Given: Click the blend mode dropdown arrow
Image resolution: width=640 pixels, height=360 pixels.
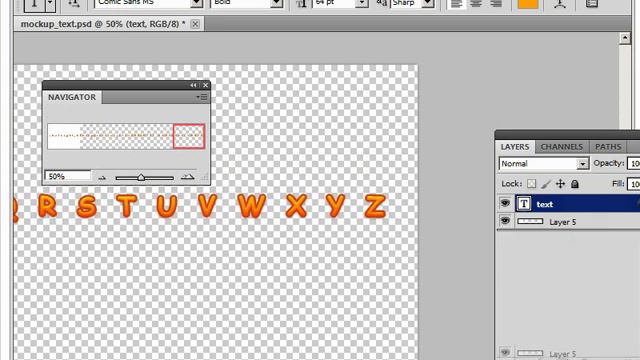Looking at the screenshot, I should click(583, 164).
